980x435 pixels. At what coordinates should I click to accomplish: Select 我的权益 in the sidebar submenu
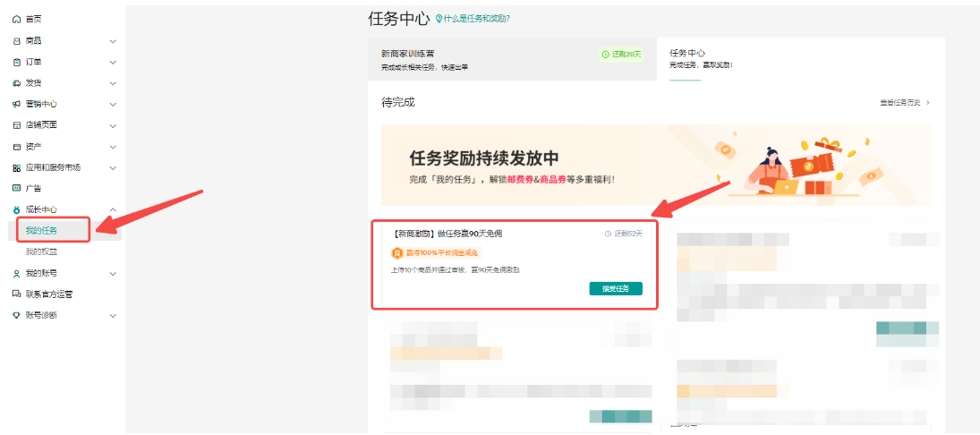tap(40, 252)
